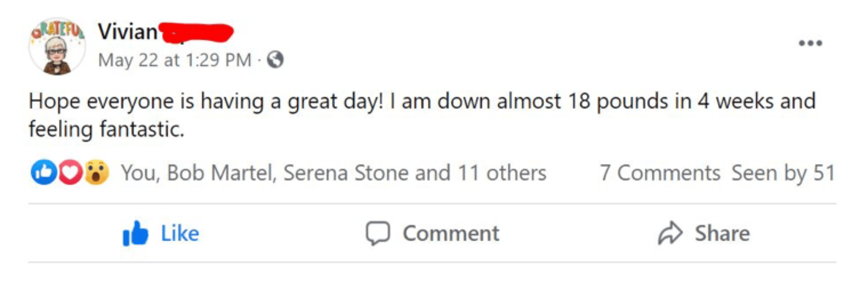
Task: Toggle the Like text label on the post
Action: [180, 233]
